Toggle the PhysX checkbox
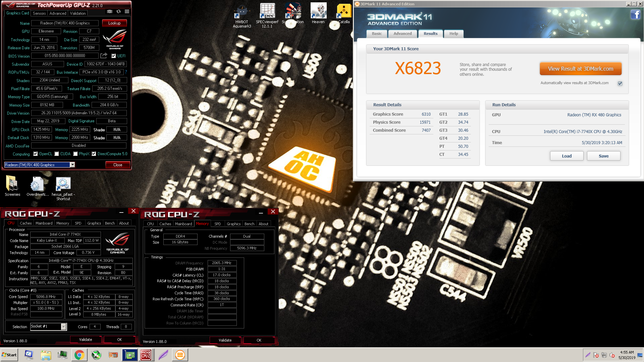 [75, 154]
